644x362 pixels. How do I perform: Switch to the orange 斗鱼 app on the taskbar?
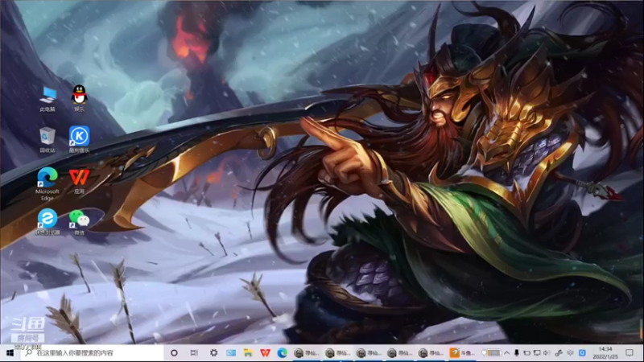pos(461,353)
